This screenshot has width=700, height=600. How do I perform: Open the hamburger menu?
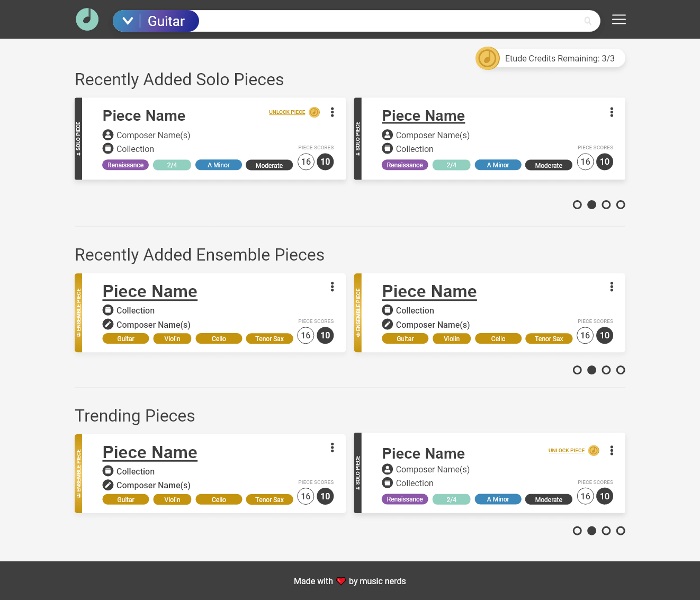(x=618, y=20)
